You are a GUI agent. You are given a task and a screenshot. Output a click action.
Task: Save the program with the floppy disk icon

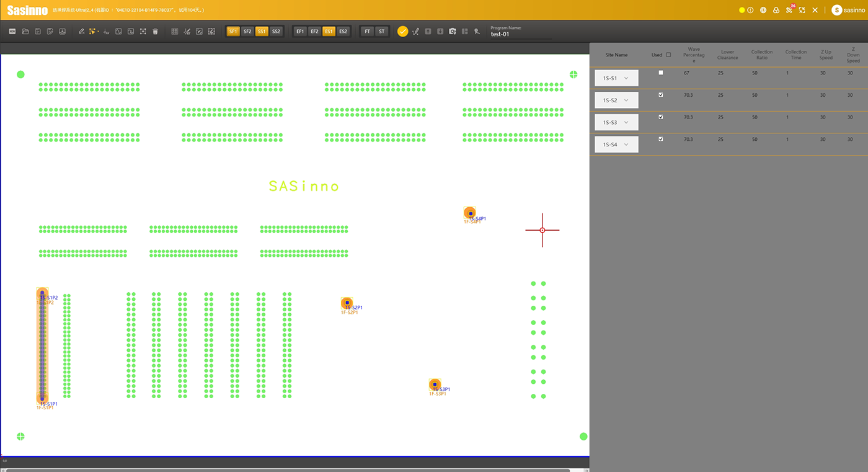38,31
